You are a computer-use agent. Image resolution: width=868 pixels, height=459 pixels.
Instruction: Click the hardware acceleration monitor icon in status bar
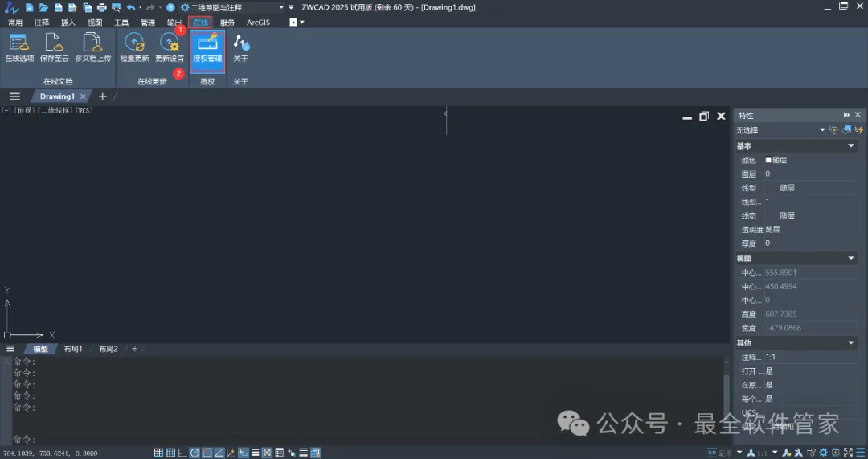(836, 453)
